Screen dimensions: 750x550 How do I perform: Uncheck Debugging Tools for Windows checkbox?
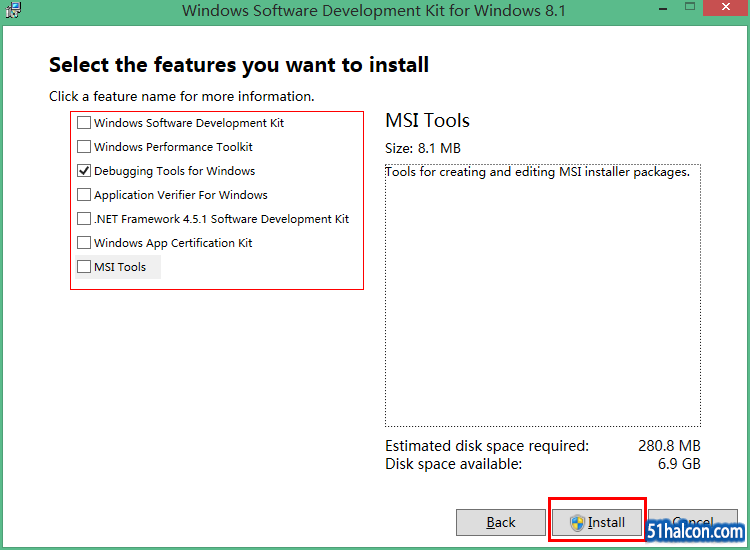pos(84,171)
